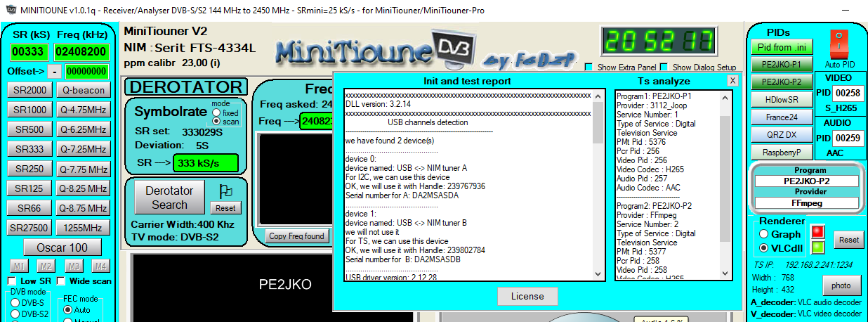Tune to the 1255MHz preset
Viewport: 868px width, 322px height.
point(84,228)
